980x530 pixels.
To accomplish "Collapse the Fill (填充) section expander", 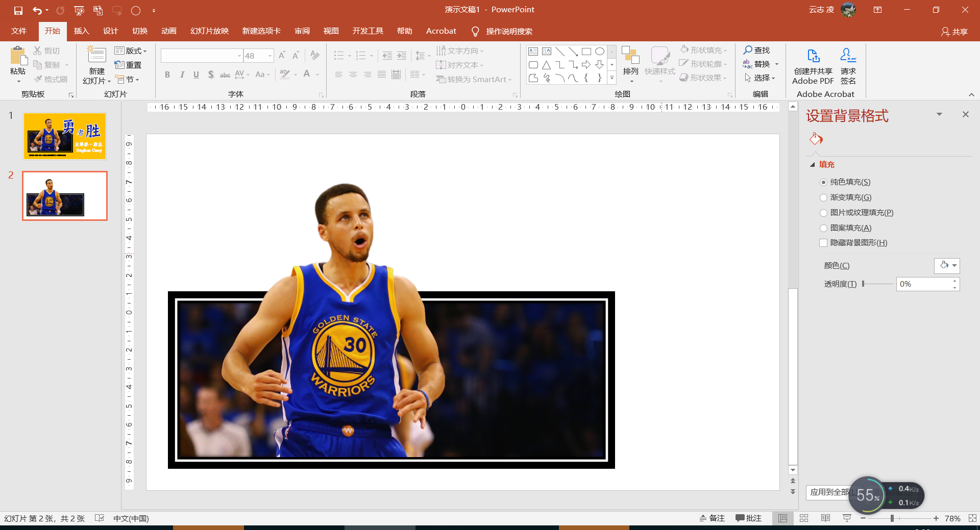I will (x=813, y=164).
